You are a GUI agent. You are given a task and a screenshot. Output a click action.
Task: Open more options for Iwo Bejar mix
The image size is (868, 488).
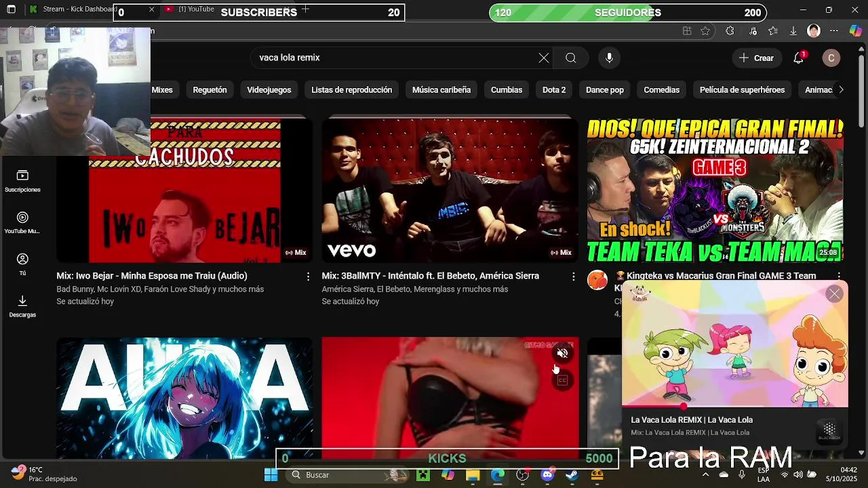coord(308,277)
